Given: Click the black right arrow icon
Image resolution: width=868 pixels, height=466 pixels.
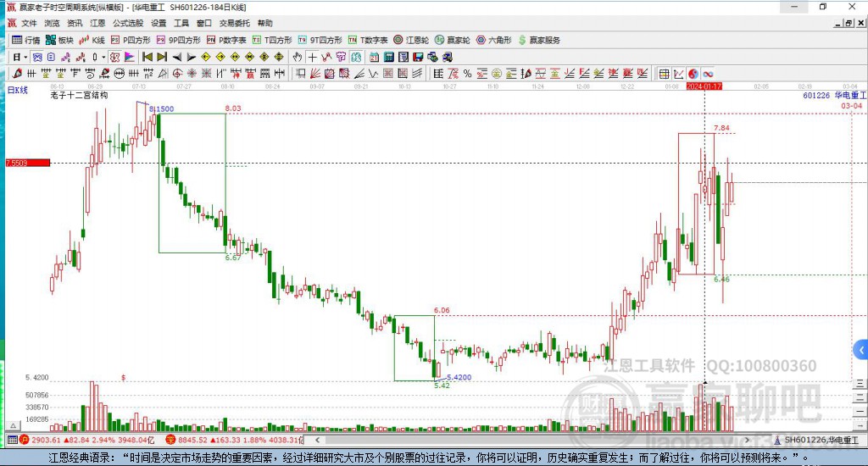Looking at the screenshot, I should pyautogui.click(x=192, y=57).
